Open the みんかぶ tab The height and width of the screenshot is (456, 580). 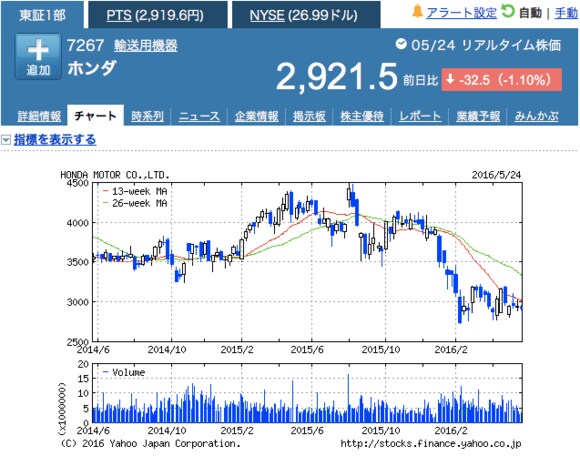pos(537,116)
